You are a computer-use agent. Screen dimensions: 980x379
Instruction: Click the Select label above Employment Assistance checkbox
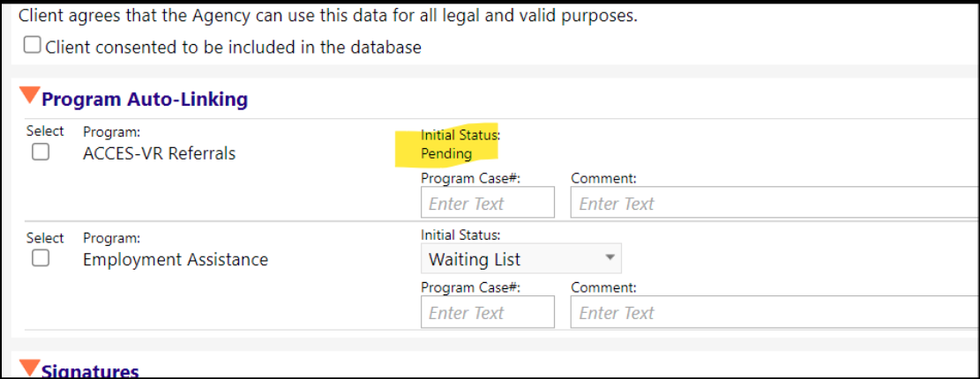tap(45, 239)
